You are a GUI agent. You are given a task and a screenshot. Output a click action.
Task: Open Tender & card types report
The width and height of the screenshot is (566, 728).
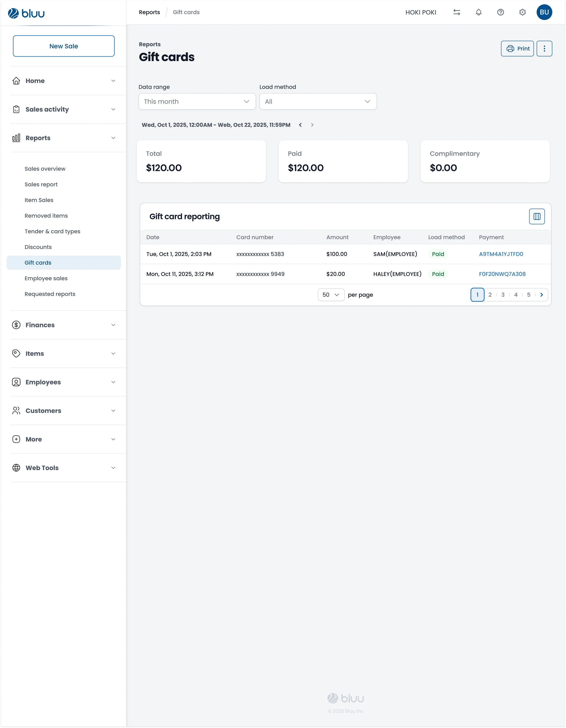(x=52, y=232)
